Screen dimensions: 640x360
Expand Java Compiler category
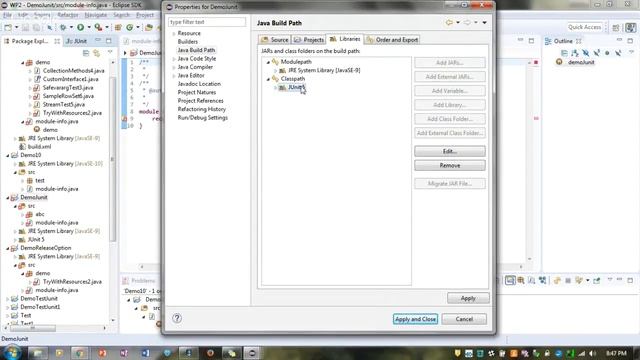174,67
